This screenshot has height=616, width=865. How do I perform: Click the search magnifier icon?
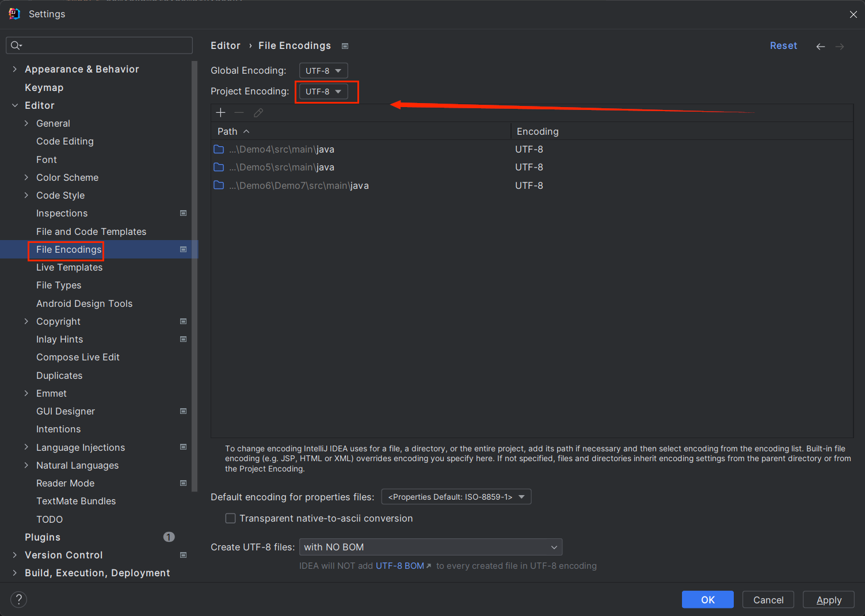[16, 45]
